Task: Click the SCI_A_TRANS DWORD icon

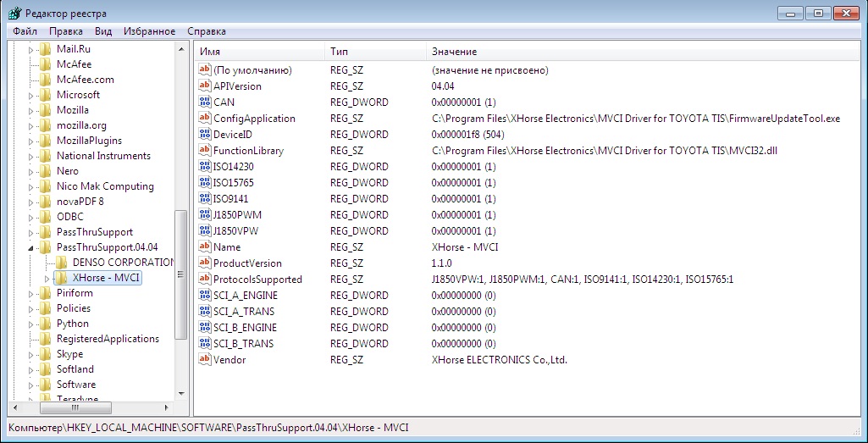Action: (205, 311)
